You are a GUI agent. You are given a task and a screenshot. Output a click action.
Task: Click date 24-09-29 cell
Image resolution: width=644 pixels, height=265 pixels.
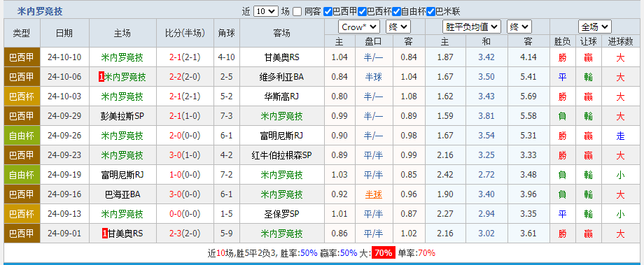[x=64, y=116]
